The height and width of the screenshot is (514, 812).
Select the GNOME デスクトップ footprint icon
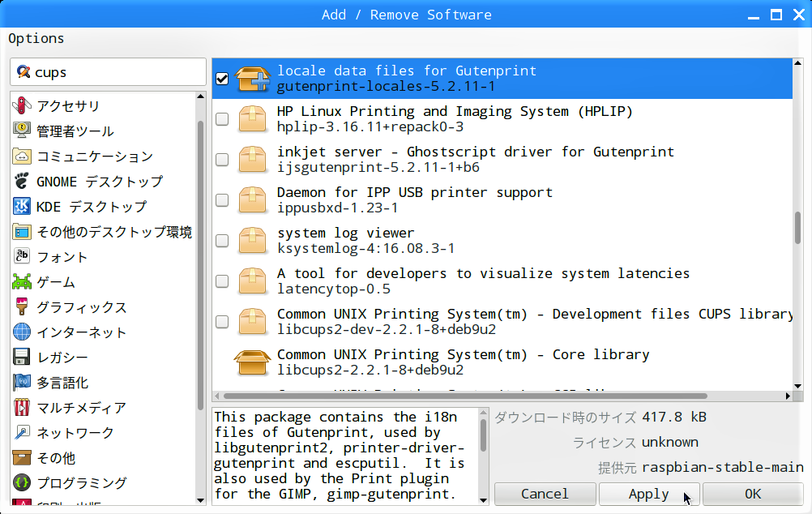coord(22,182)
